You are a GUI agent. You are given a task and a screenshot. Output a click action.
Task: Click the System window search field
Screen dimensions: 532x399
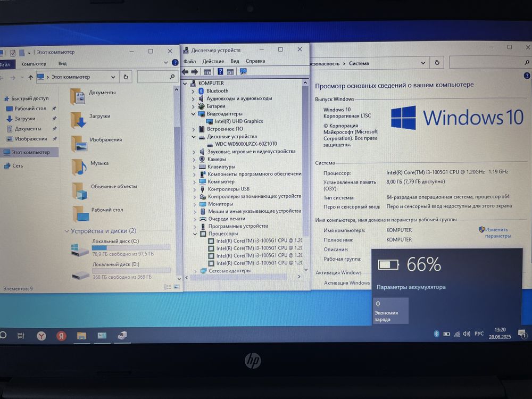coord(491,62)
